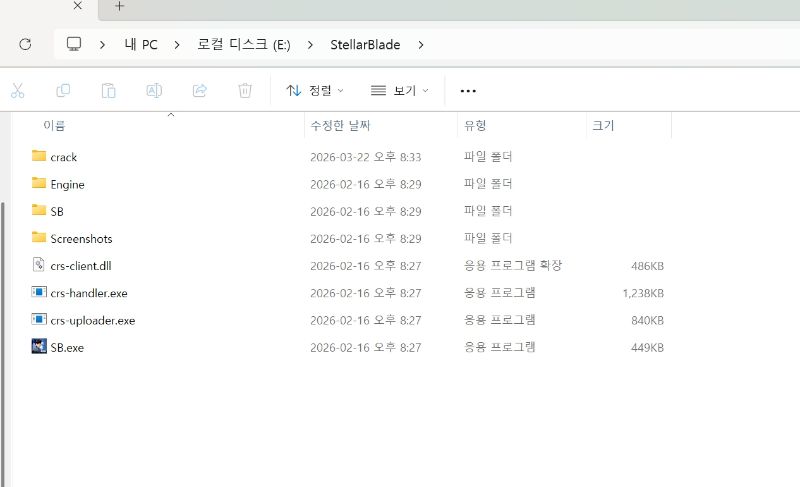Image resolution: width=800 pixels, height=487 pixels.
Task: Click the Cut scissors icon in toolbar
Action: [x=17, y=90]
